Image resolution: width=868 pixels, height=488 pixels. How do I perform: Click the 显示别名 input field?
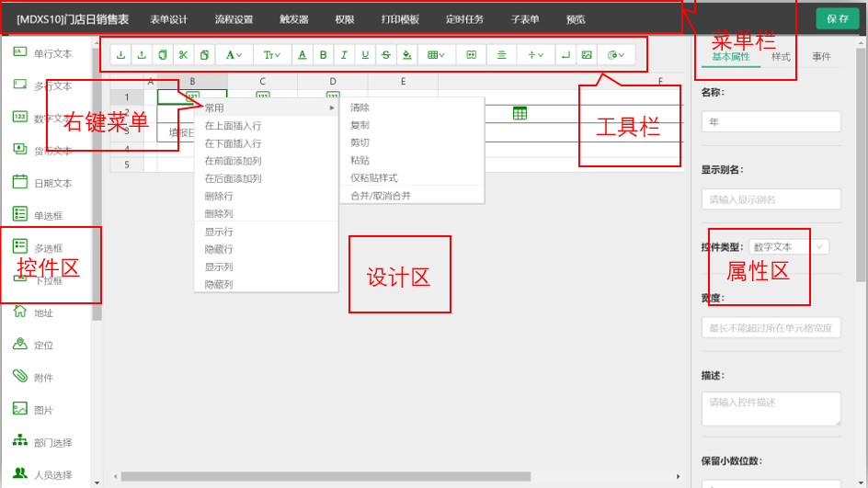pos(771,199)
